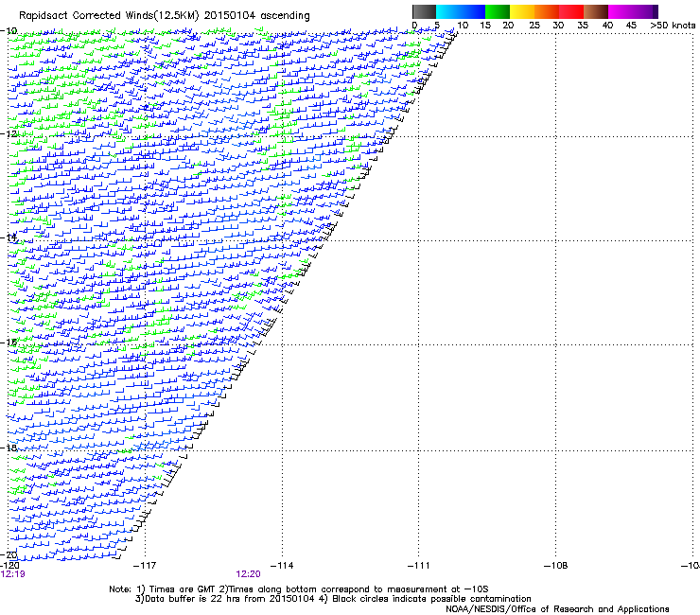Screen dimensions: 700x615
Task: Click the blue 10-15 knots color segment
Action: pyautogui.click(x=473, y=11)
